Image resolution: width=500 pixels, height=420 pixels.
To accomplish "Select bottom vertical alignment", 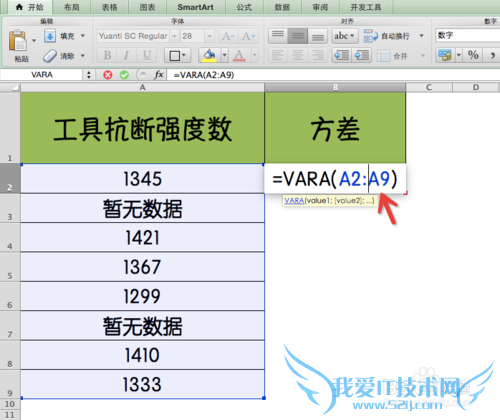I will pos(317,35).
